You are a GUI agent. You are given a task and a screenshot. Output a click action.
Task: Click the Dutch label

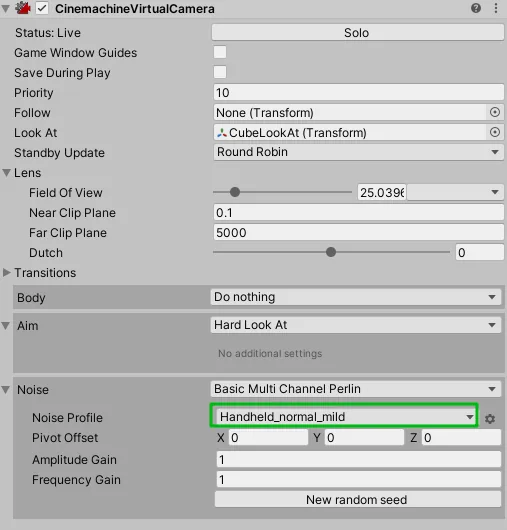(x=46, y=253)
